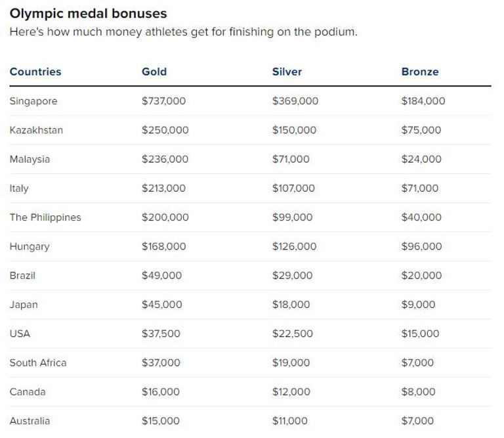Viewport: 504px width, 438px height.
Task: Select the Kazakhstan country cell
Action: tap(36, 130)
